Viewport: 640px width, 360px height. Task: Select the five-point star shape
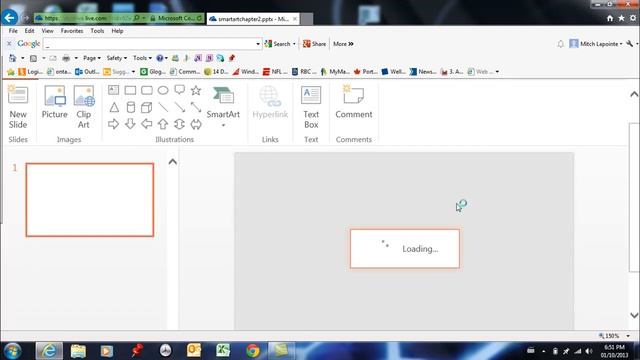coord(196,90)
